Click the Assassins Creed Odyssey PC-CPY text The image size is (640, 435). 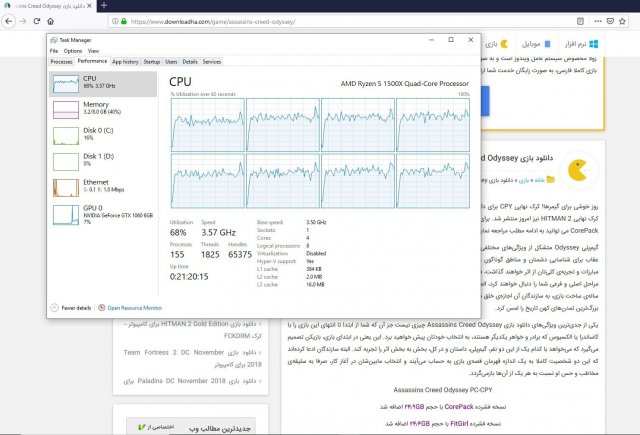click(443, 390)
